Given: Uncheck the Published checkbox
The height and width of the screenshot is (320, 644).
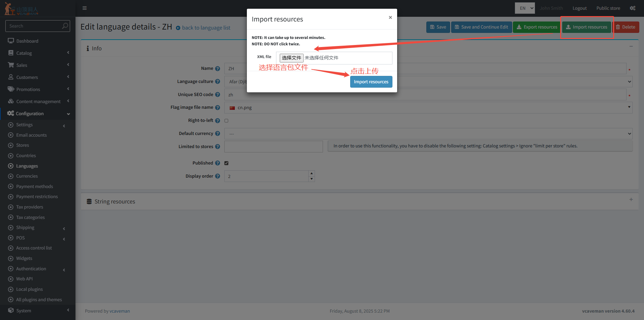Looking at the screenshot, I should point(226,163).
